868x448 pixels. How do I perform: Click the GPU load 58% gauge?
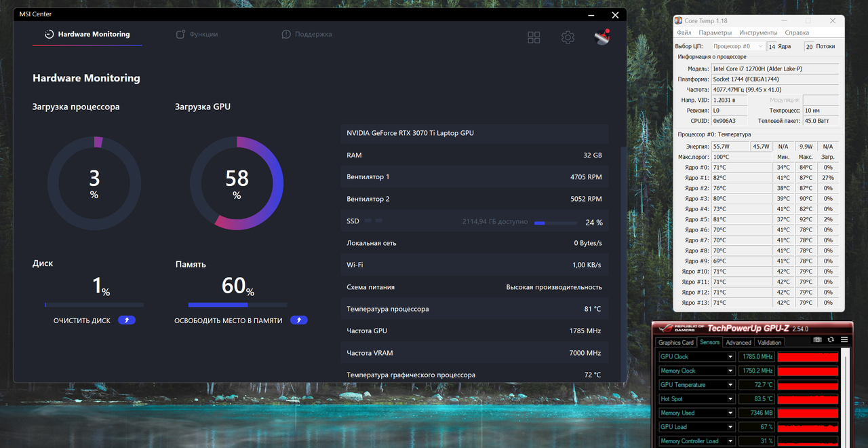point(237,183)
